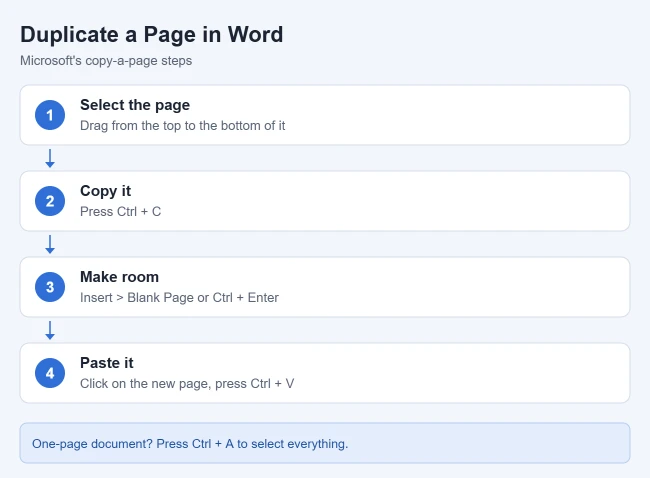This screenshot has width=650, height=478.
Task: Click the blue number 4 badge
Action: click(50, 373)
